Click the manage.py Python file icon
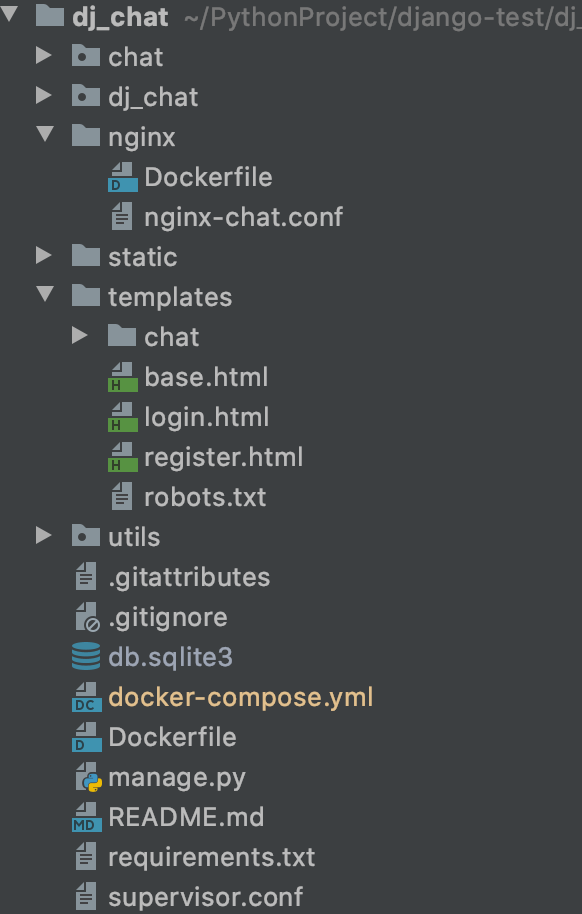This screenshot has width=582, height=914. click(x=89, y=777)
